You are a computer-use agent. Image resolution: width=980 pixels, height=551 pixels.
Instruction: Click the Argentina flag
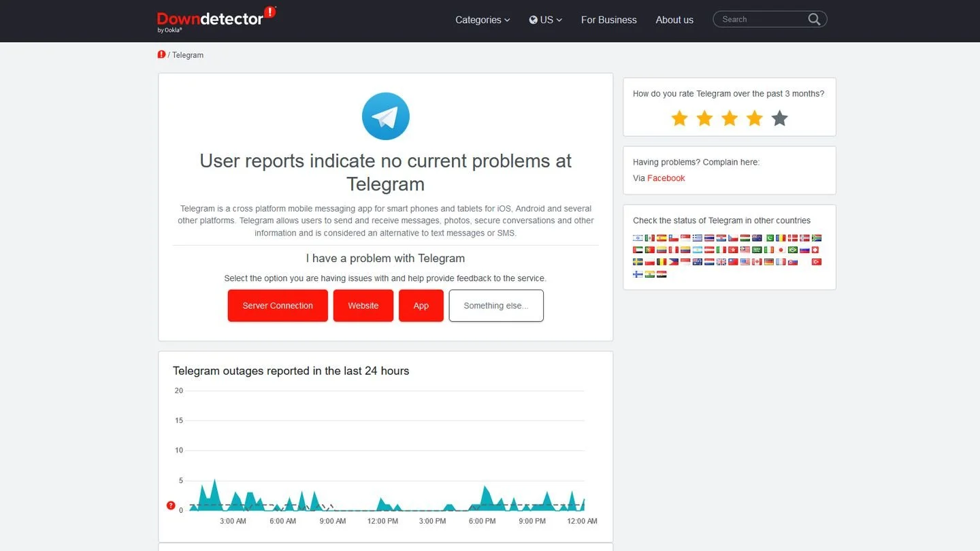pos(698,250)
